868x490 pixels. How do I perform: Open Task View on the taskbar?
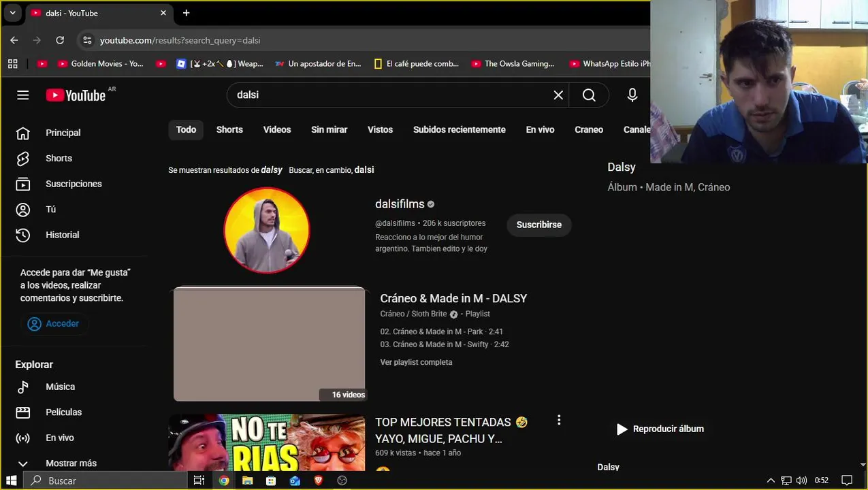[x=199, y=480]
